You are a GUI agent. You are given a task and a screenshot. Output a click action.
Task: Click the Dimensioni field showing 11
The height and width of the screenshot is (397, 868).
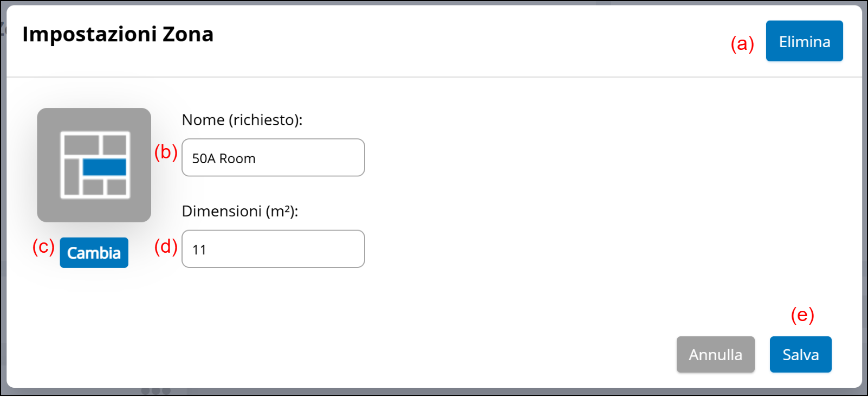[x=273, y=249]
